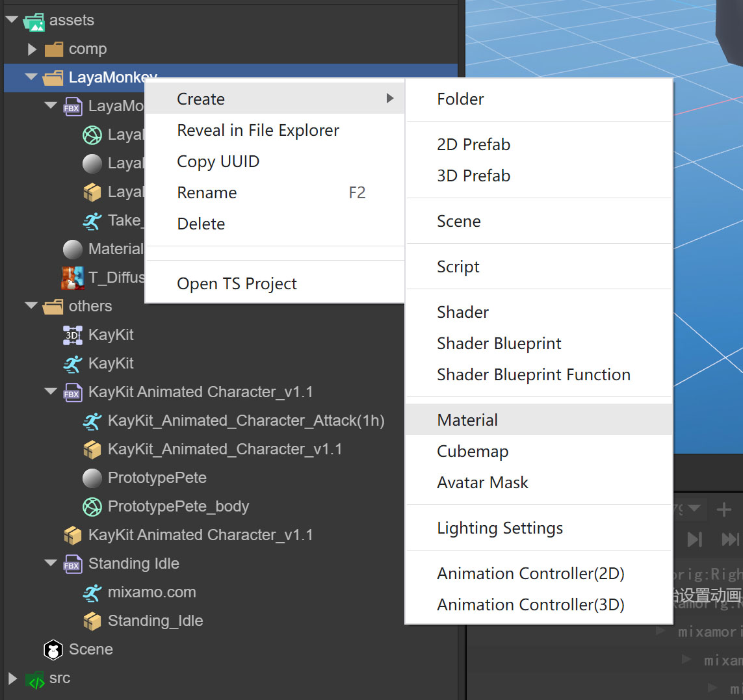Expand the comp folder

point(32,49)
